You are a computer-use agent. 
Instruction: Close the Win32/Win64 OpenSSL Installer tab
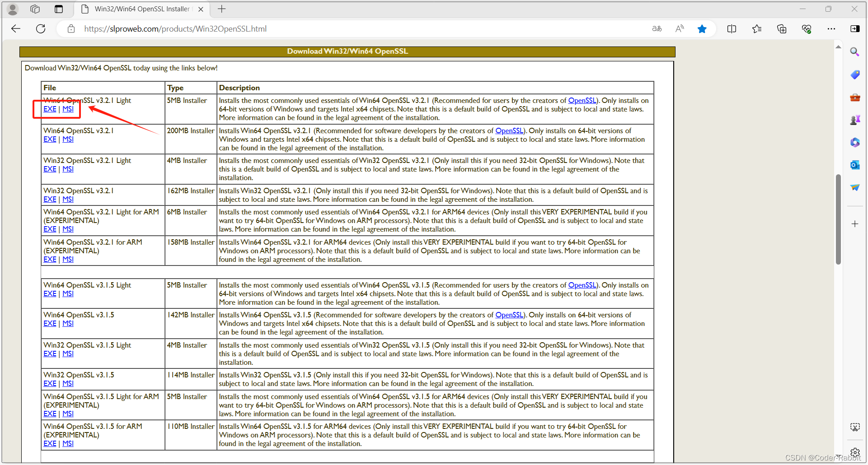click(201, 9)
